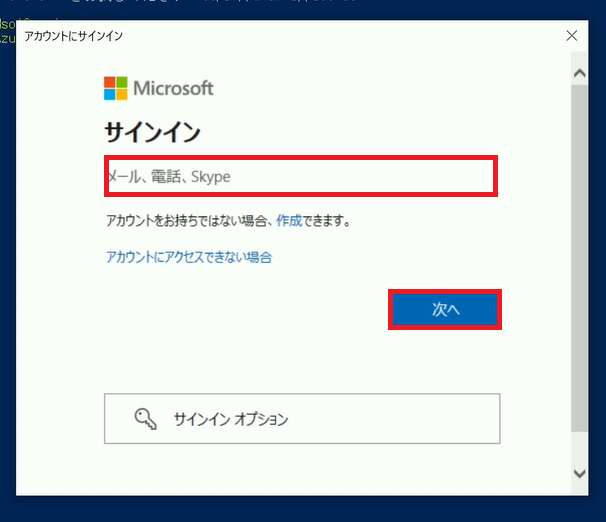Click the key icon beside サインイン オプション

[145, 419]
